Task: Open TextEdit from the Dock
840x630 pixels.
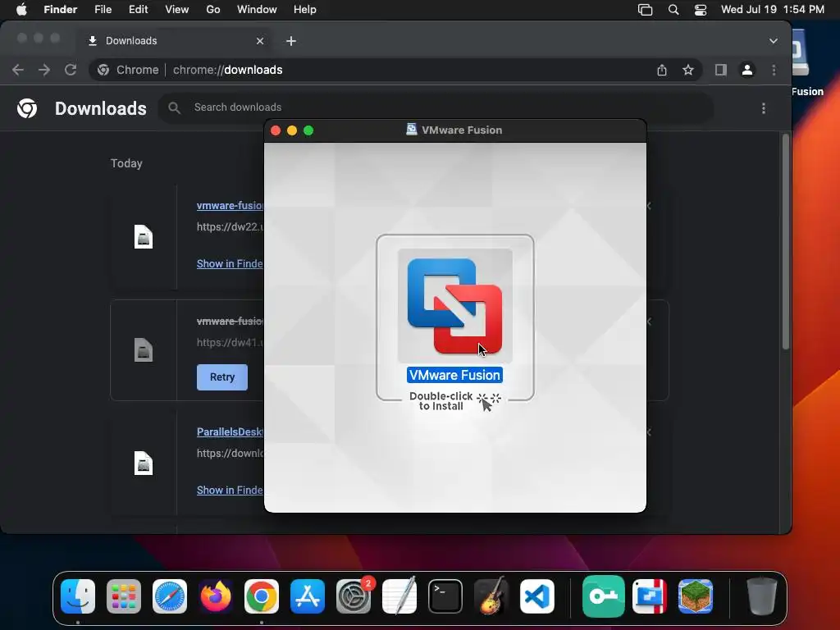Action: [399, 596]
